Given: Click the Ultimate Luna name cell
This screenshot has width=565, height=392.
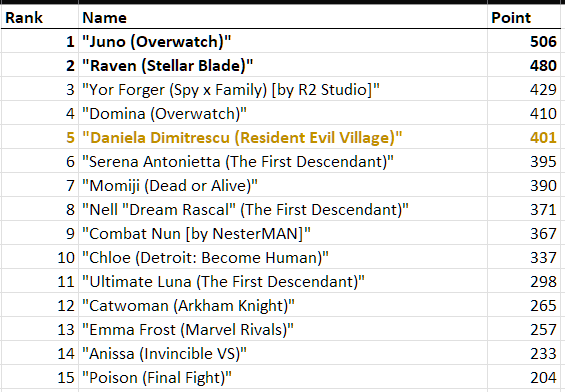Looking at the screenshot, I should 283,281.
